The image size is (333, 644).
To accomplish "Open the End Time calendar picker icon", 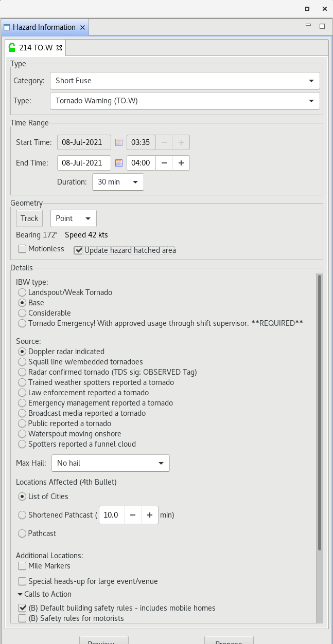I will point(119,163).
